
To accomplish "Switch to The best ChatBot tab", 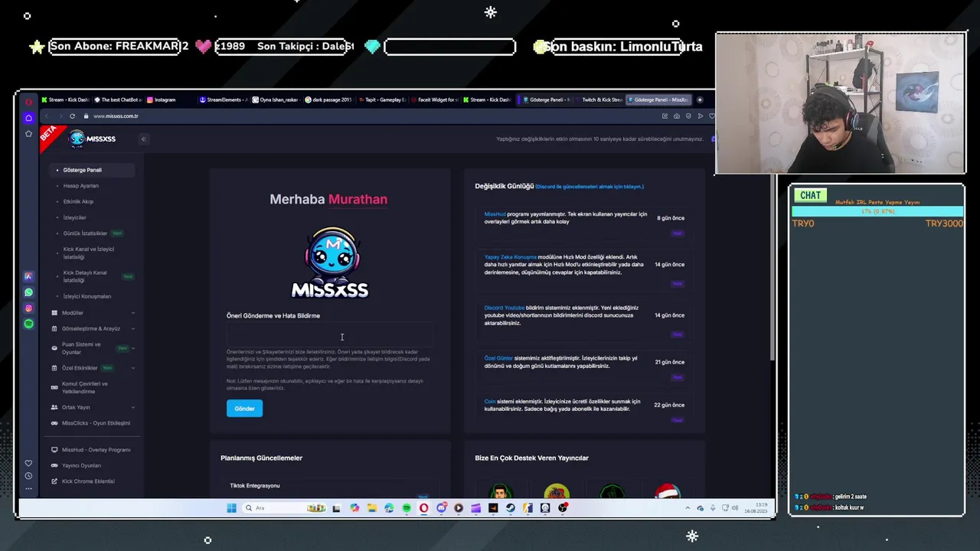I will tap(118, 99).
